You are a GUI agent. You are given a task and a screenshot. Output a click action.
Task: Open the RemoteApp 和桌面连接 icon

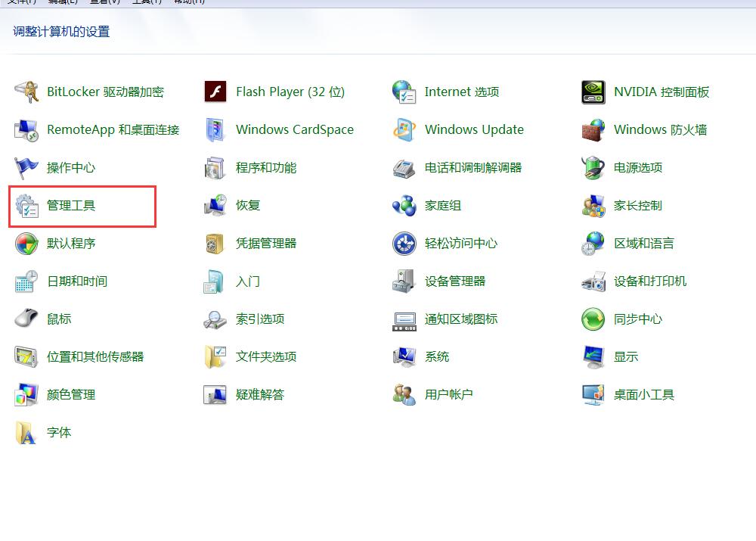(x=26, y=130)
